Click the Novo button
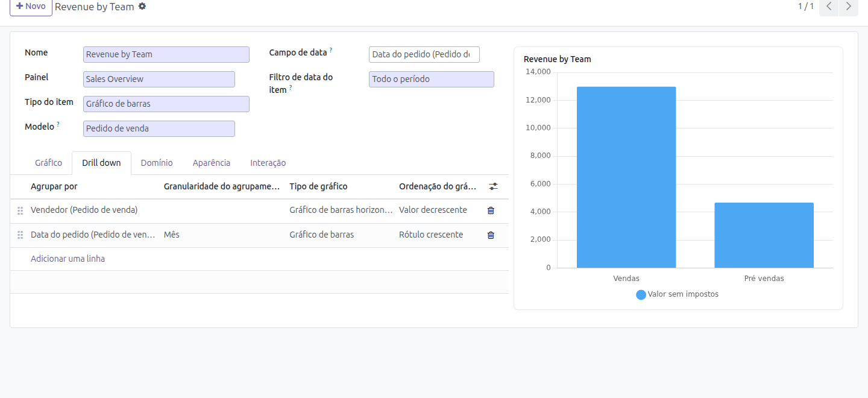The height and width of the screenshot is (398, 868). click(31, 7)
